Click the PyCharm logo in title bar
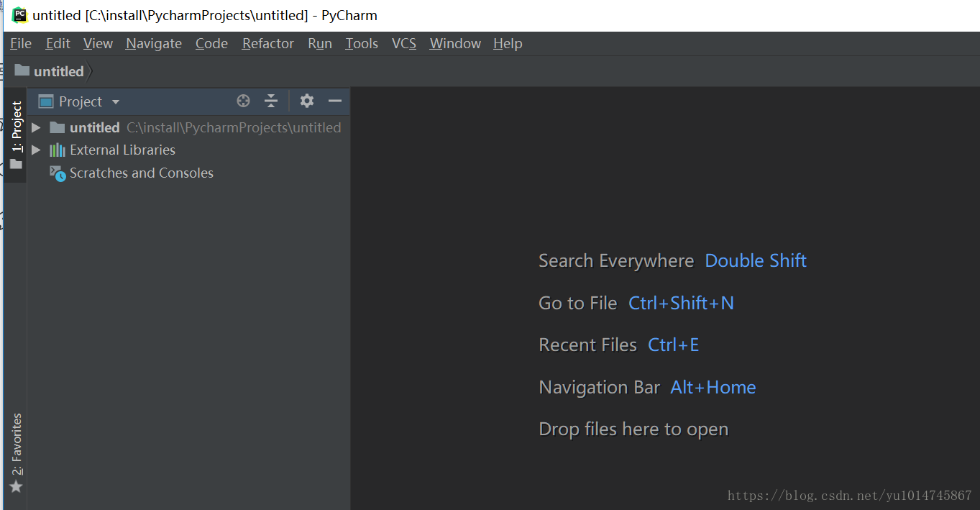Viewport: 980px width, 510px height. [19, 15]
